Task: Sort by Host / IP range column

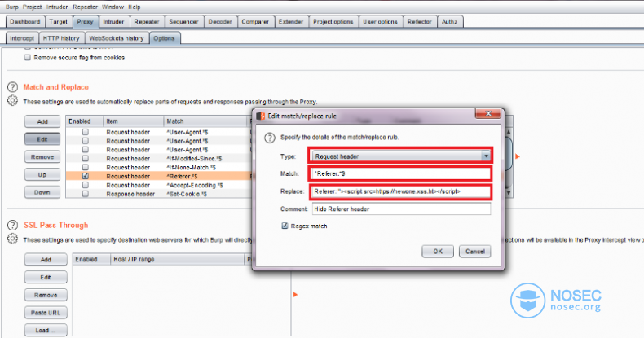Action: point(177,259)
